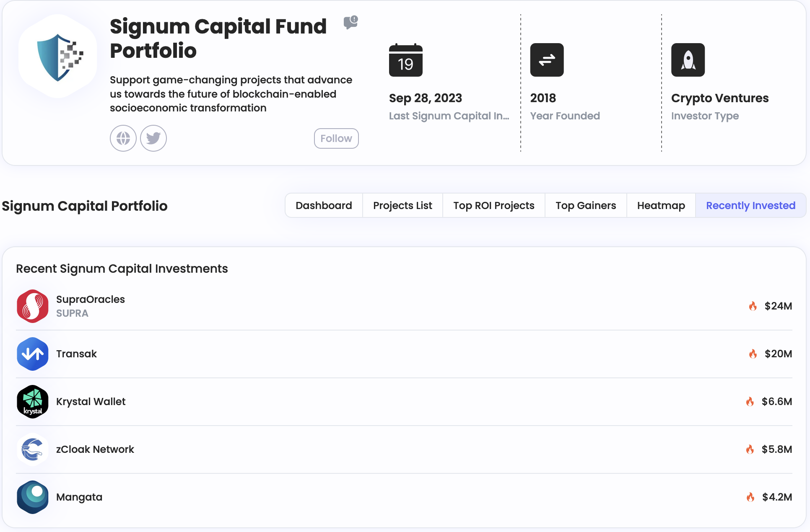Follow the Signum Capital fund
Image resolution: width=810 pixels, height=532 pixels.
pyautogui.click(x=336, y=138)
